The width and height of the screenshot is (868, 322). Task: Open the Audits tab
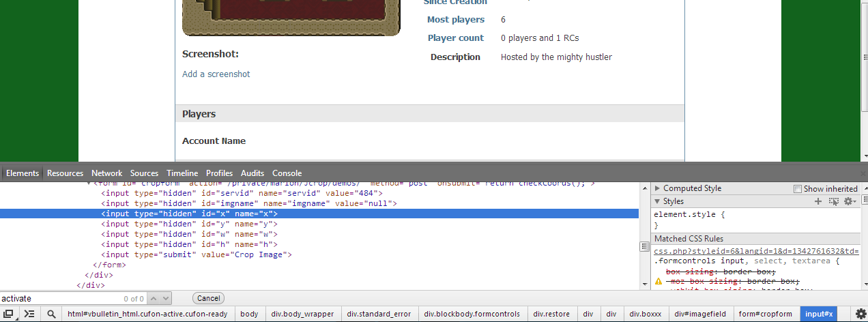252,173
